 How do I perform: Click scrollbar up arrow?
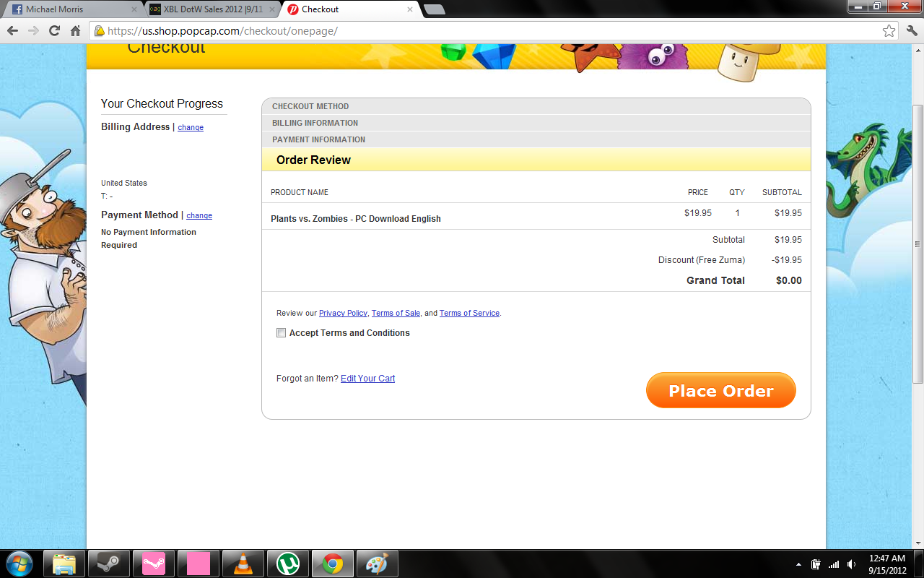pos(918,50)
